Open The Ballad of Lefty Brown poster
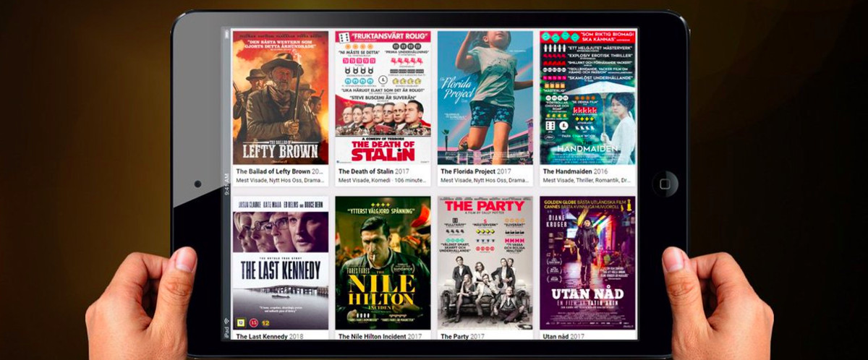Image resolution: width=868 pixels, height=360 pixels. click(280, 98)
